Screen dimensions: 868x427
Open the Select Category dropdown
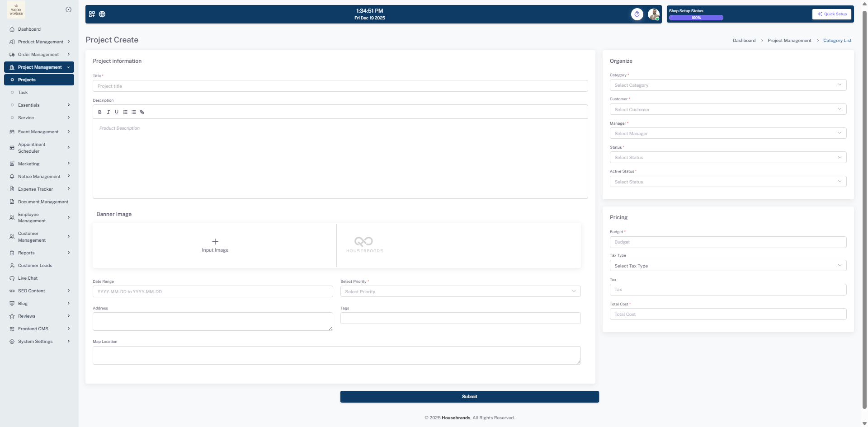[727, 85]
